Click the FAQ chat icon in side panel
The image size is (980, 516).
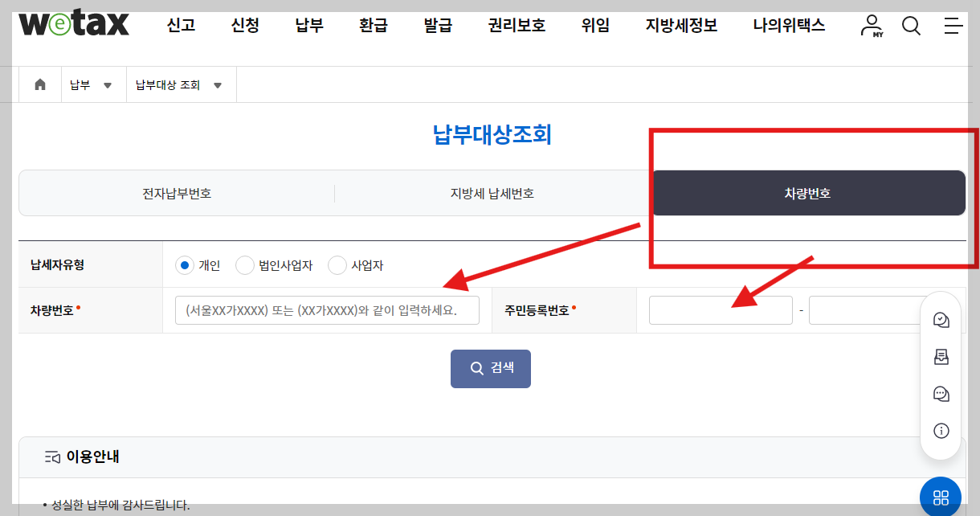click(941, 320)
